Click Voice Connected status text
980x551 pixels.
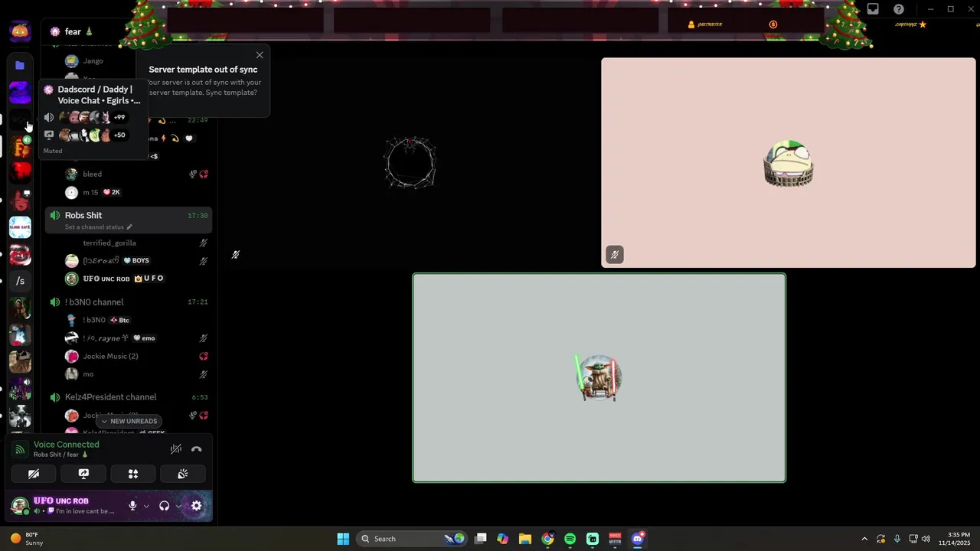pos(66,445)
